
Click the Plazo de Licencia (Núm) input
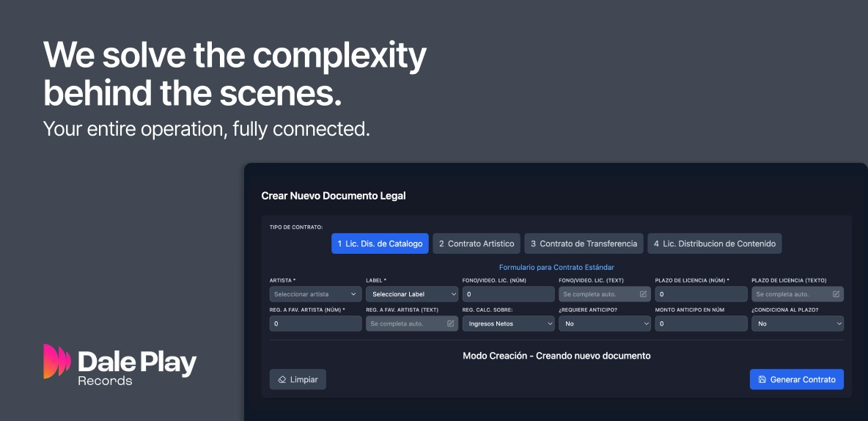701,294
